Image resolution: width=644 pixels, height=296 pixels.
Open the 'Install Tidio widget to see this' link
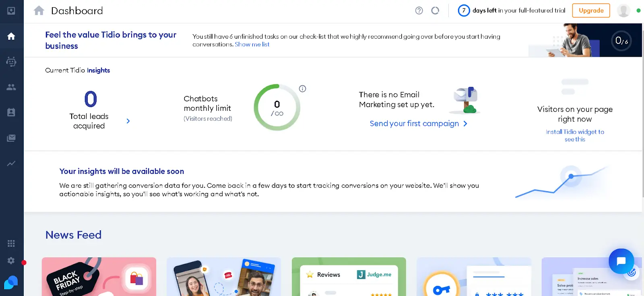point(575,135)
